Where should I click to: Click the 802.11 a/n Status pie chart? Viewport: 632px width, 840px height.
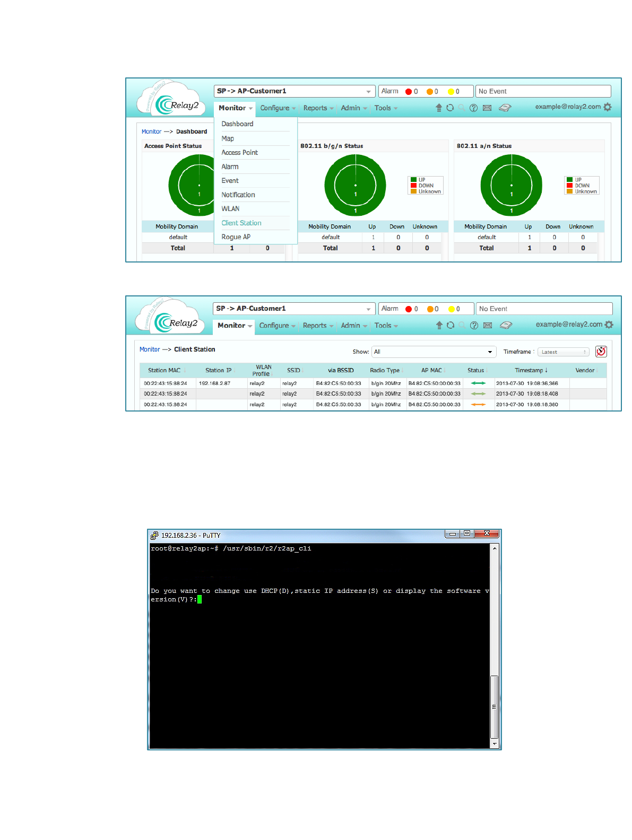click(511, 185)
